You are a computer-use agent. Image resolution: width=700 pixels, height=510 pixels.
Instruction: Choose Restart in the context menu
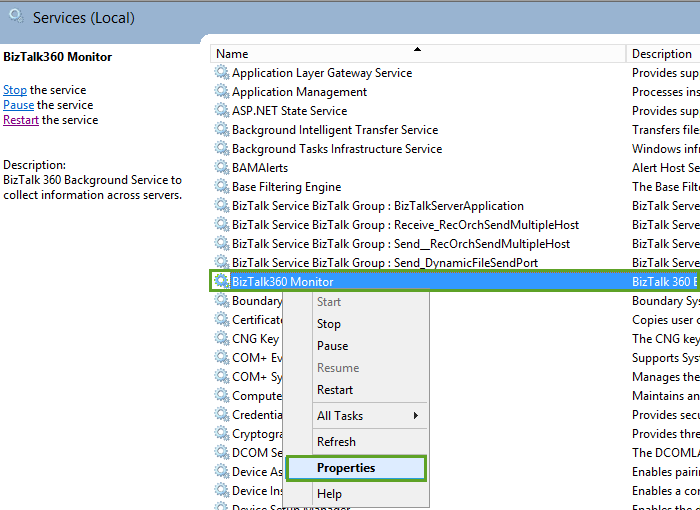click(x=335, y=390)
